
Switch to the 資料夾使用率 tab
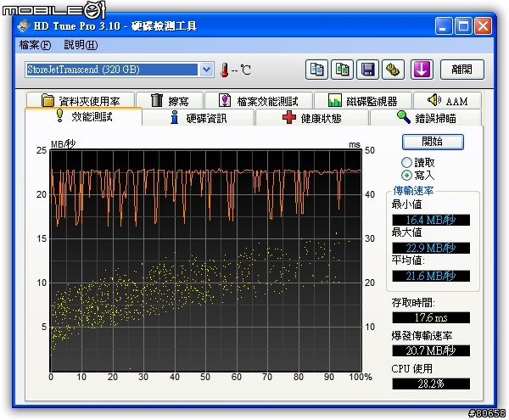(81, 101)
